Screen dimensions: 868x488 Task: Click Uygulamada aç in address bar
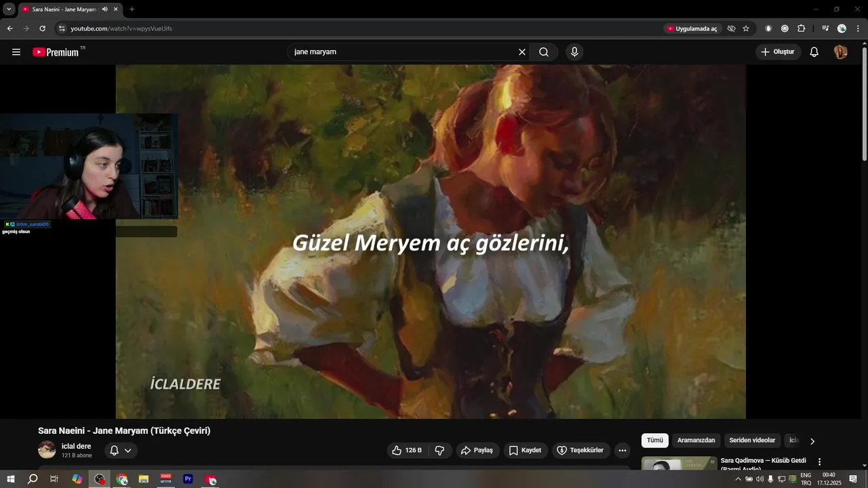[x=692, y=28]
